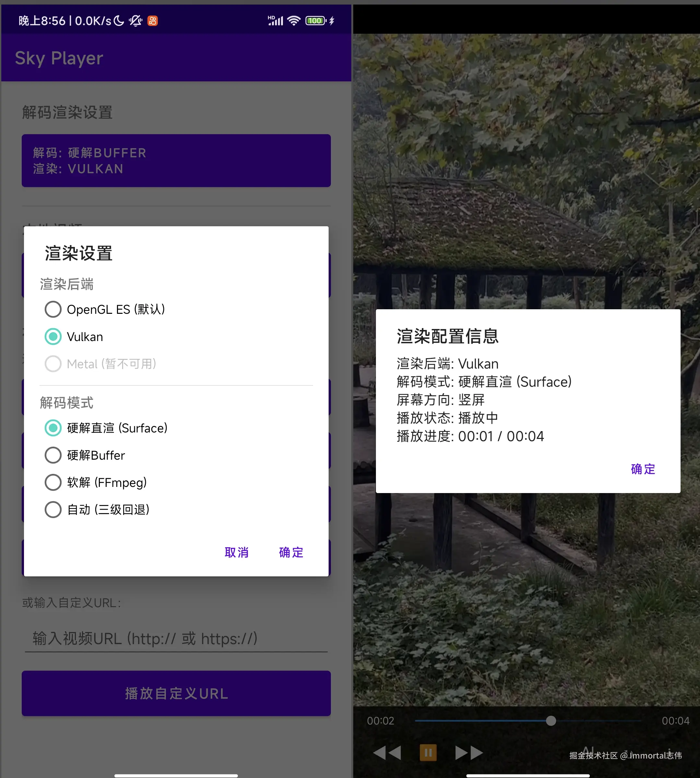Select OpenGL ES (默认) radio option
The width and height of the screenshot is (700, 778).
pyautogui.click(x=53, y=309)
